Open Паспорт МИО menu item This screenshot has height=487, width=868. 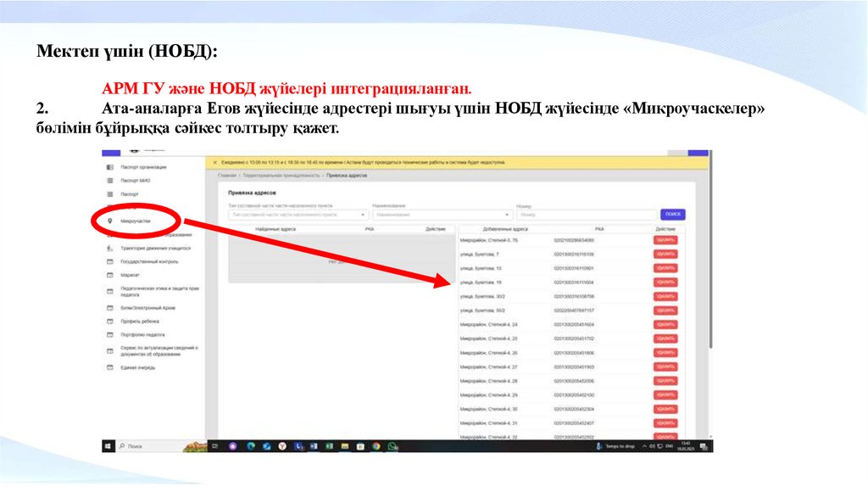pyautogui.click(x=136, y=181)
